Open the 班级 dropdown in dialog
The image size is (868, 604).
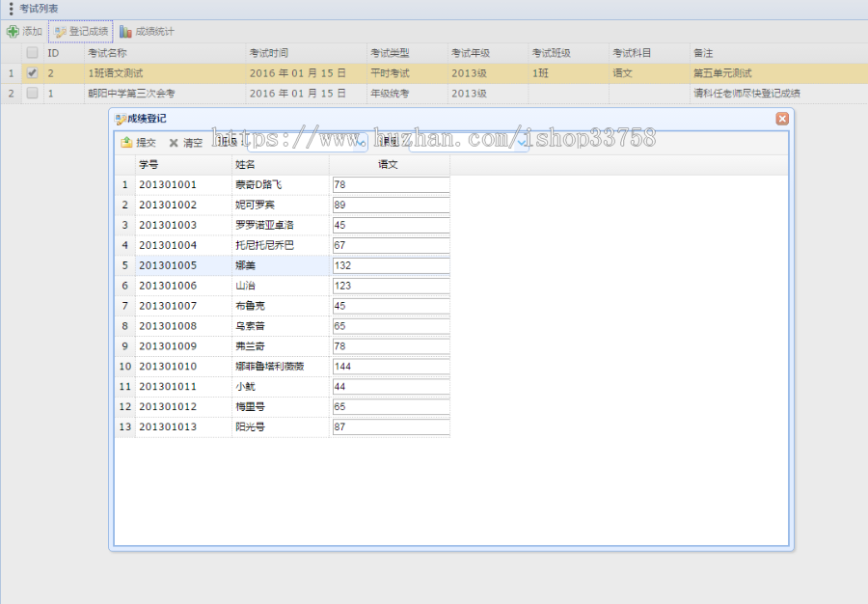click(x=360, y=142)
